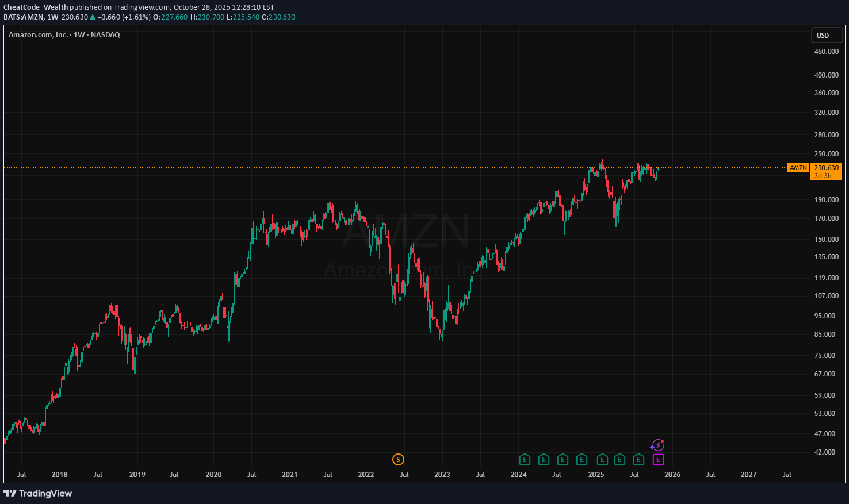This screenshot has height=504, width=849.
Task: Click the 460.000 level on the price scale
Action: click(826, 52)
